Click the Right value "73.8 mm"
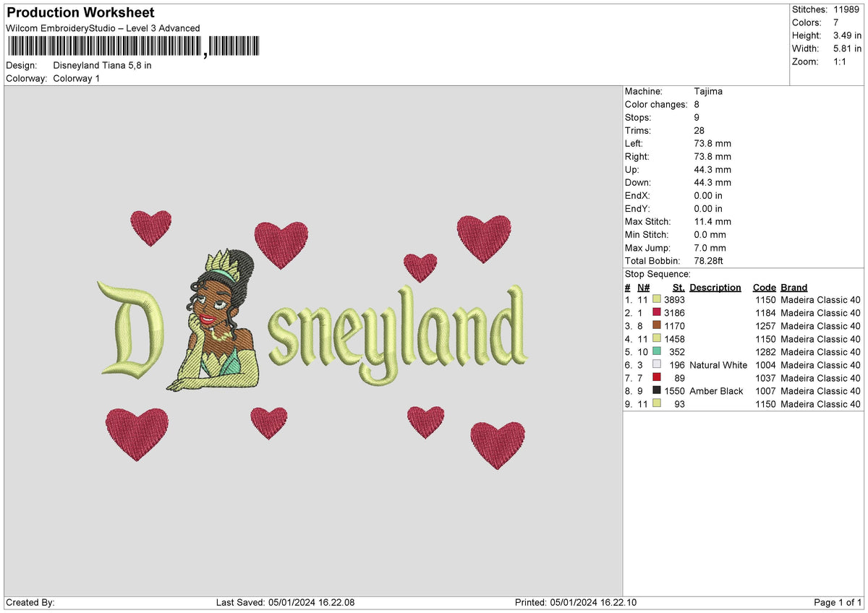 pos(712,156)
